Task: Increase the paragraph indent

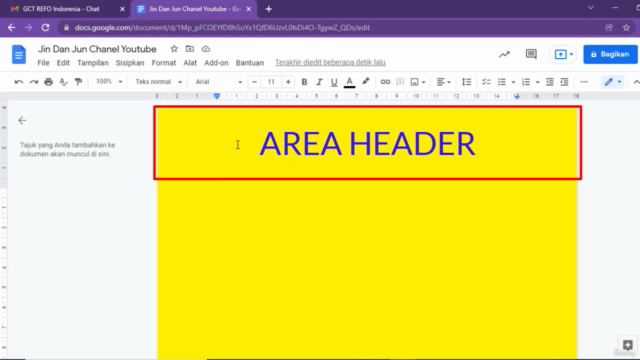Action: (564, 82)
